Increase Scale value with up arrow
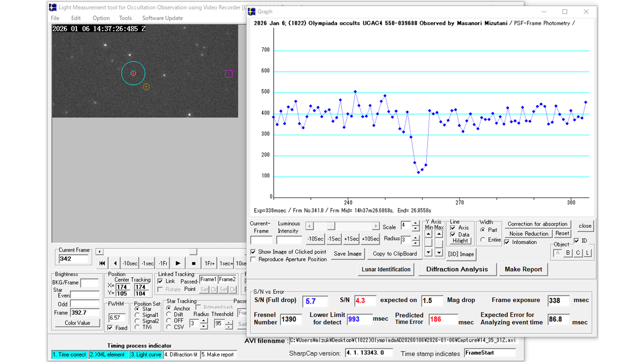Viewport: 644px width, 362px height. 416,223
